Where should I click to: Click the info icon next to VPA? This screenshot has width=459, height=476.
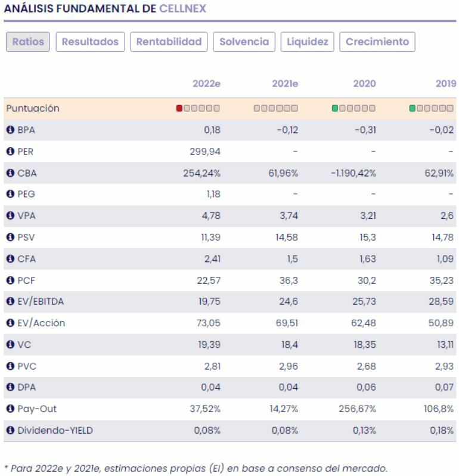pyautogui.click(x=10, y=216)
